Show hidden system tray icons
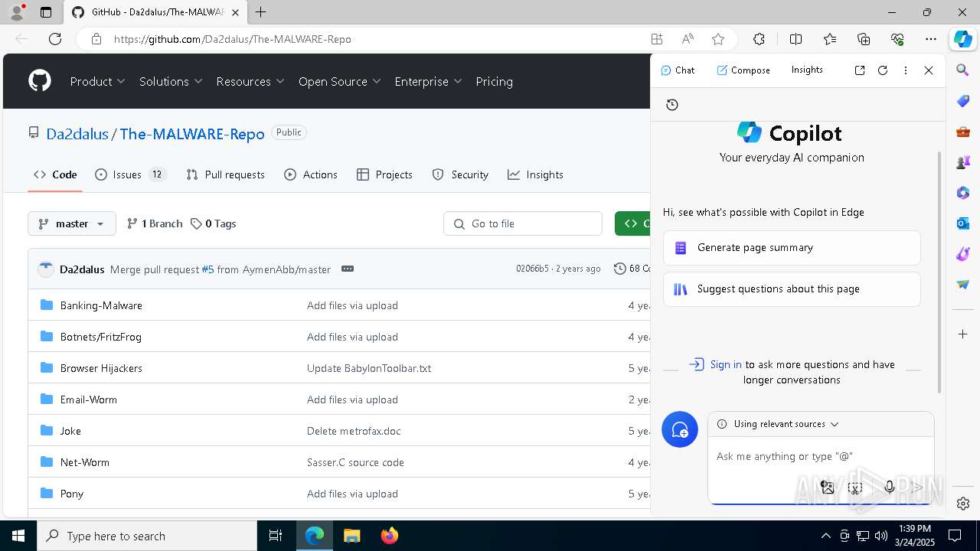This screenshot has height=551, width=980. (825, 536)
